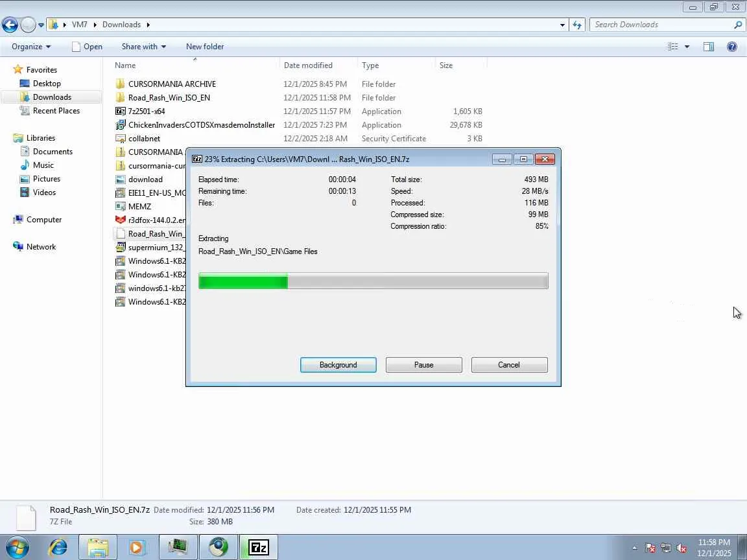The height and width of the screenshot is (560, 747).
Task: Select the collabnet certificate icon
Action: coord(121,139)
